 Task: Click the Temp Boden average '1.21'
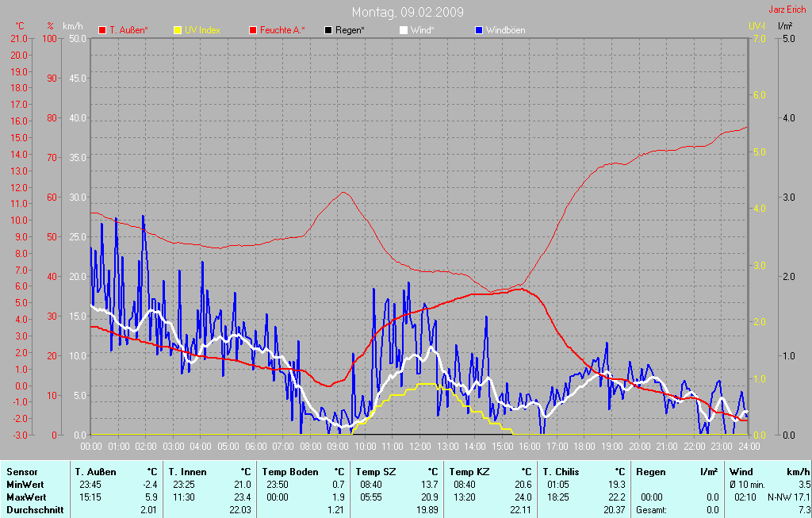point(335,510)
